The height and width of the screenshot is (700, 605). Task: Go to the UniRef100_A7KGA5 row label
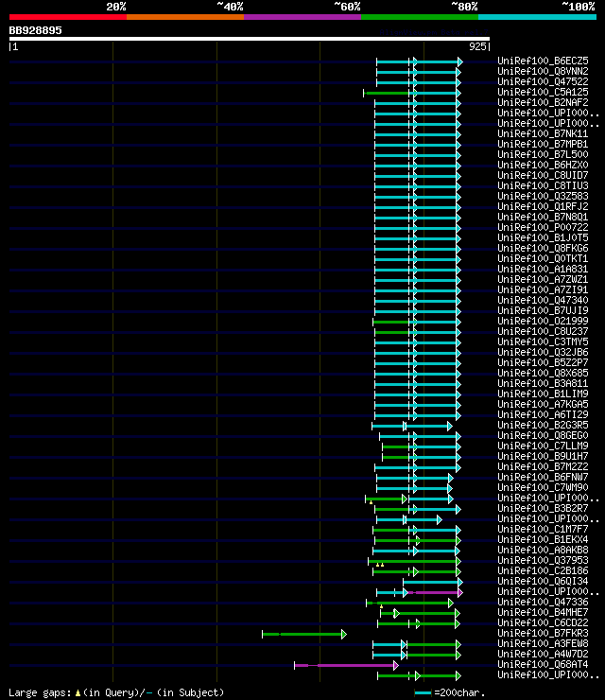tap(543, 404)
